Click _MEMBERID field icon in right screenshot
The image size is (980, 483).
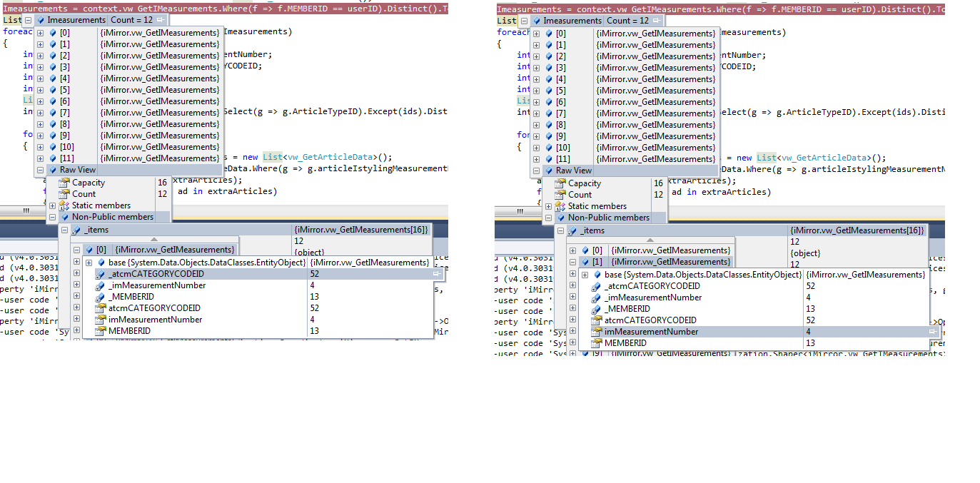coord(597,309)
